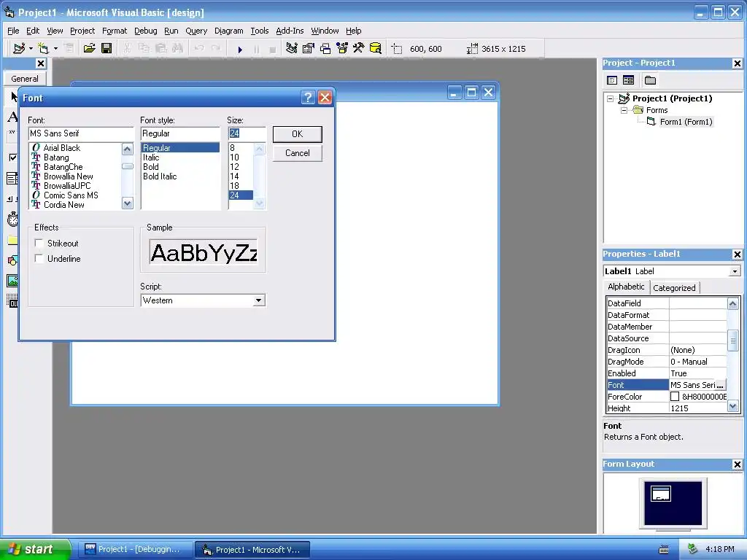Screen dimensions: 747x560
Task: Select Form1 (Form1) in the project tree
Action: [x=686, y=122]
